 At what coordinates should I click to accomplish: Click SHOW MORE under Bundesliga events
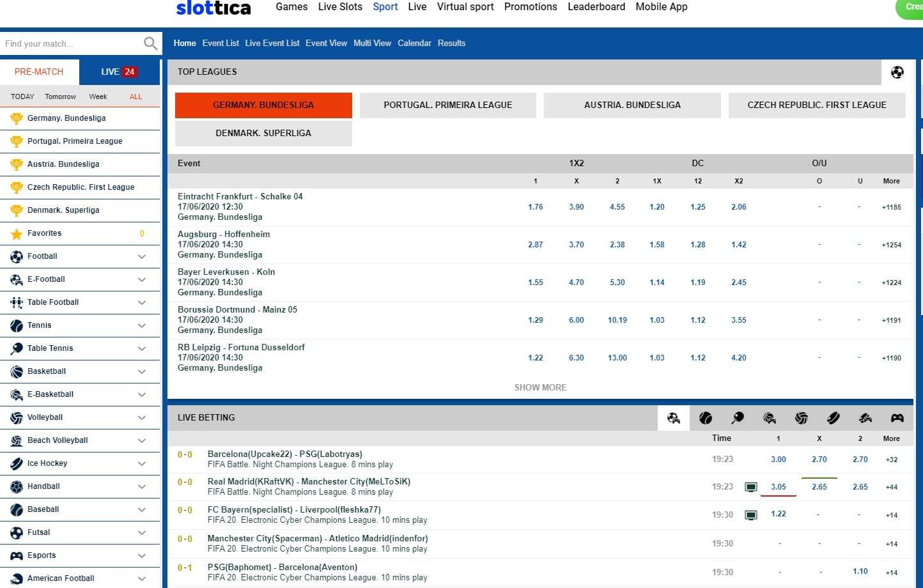541,387
